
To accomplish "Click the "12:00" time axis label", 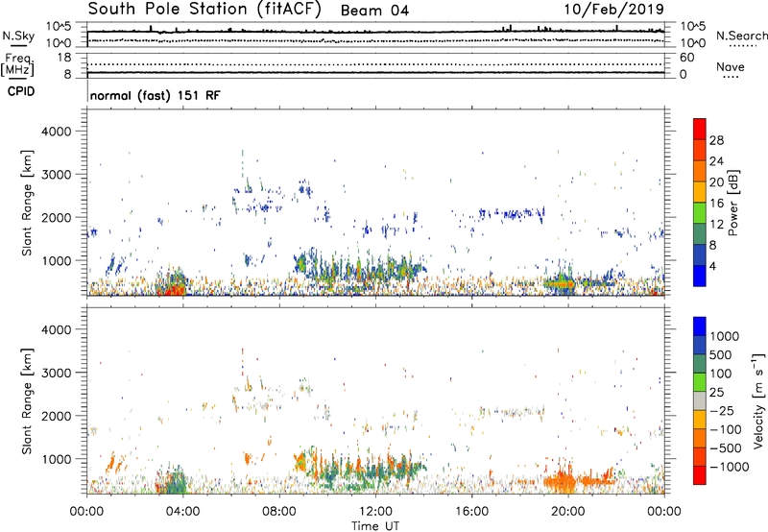I will click(x=375, y=512).
